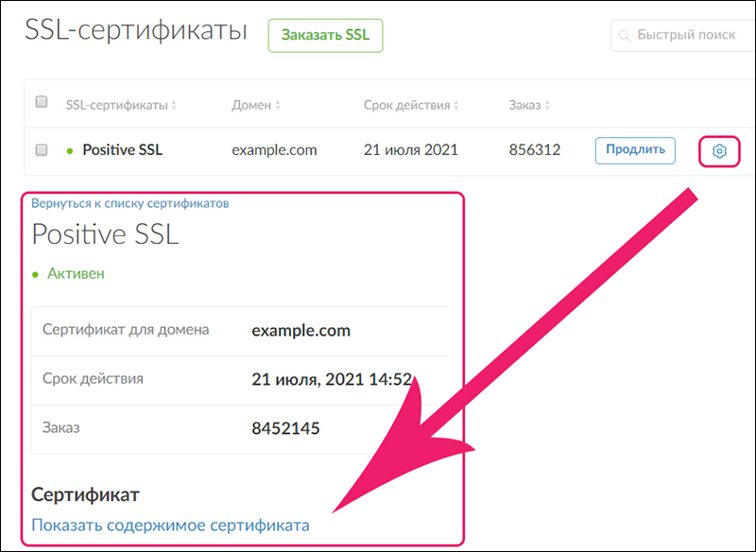Click the Продлить button
The width and height of the screenshot is (756, 552).
tap(635, 150)
